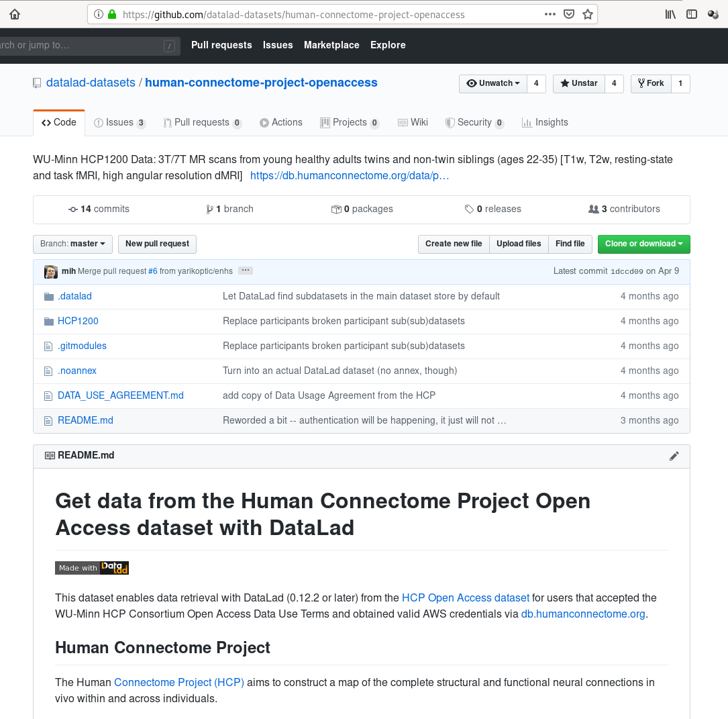
Task: Open Firefox page actions ellipsis menu
Action: tap(550, 14)
